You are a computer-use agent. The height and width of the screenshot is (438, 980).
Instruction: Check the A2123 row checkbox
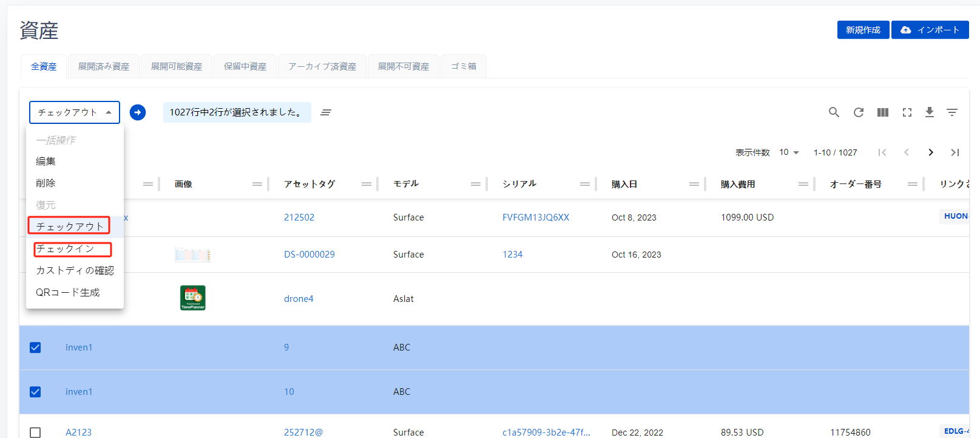pyautogui.click(x=35, y=432)
